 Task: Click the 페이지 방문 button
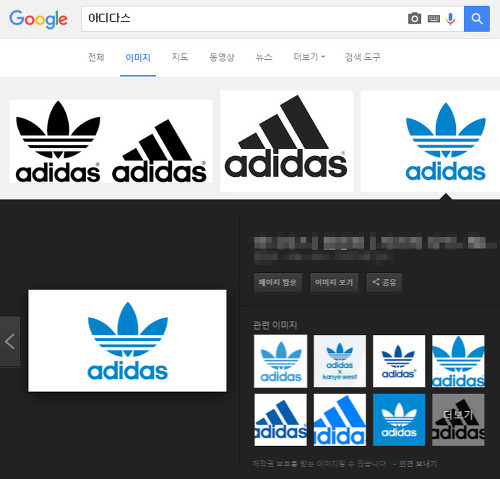278,282
